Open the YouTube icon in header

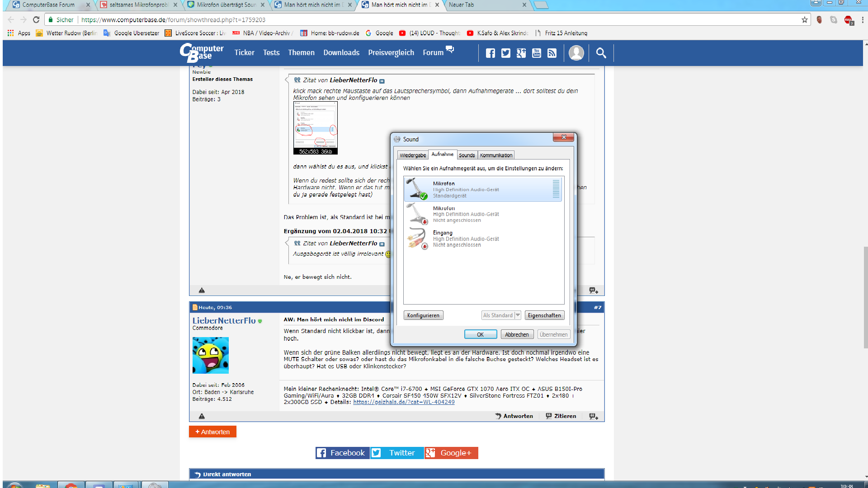click(x=536, y=53)
